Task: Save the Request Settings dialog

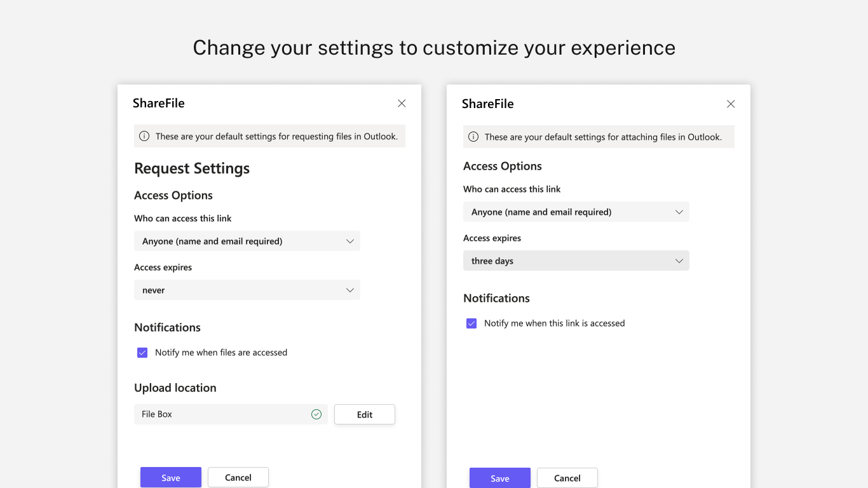Action: (x=171, y=477)
